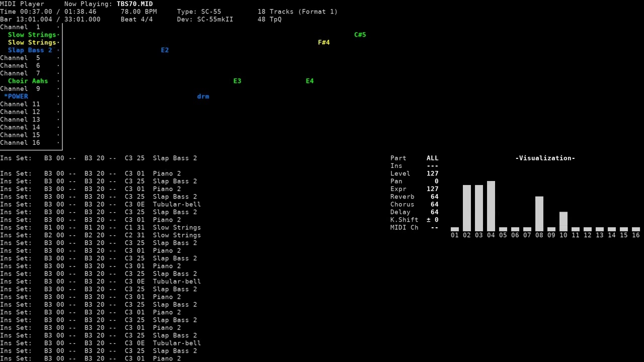Click the 18 Tracks (Format 1) info
The height and width of the screenshot is (362, 644).
298,12
